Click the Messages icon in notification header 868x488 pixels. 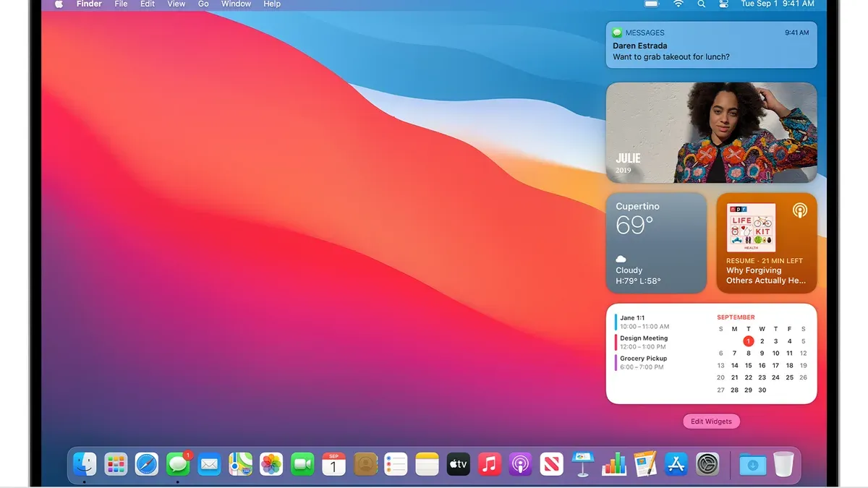[617, 33]
